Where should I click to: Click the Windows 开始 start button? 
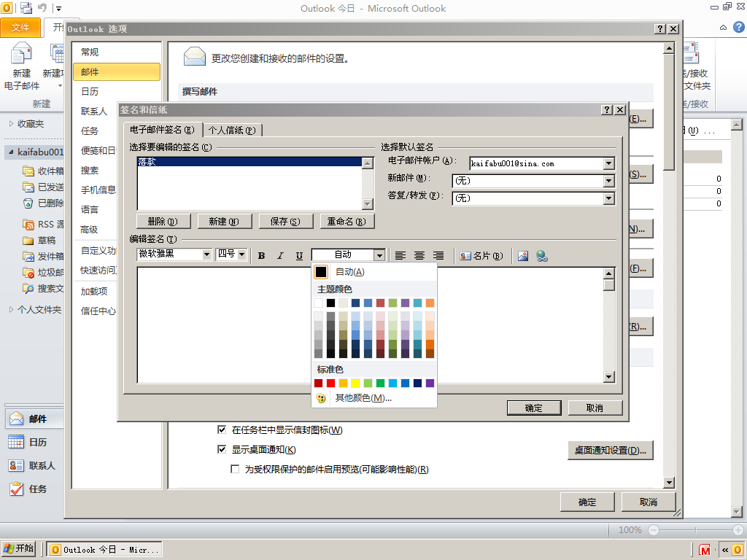(18, 548)
